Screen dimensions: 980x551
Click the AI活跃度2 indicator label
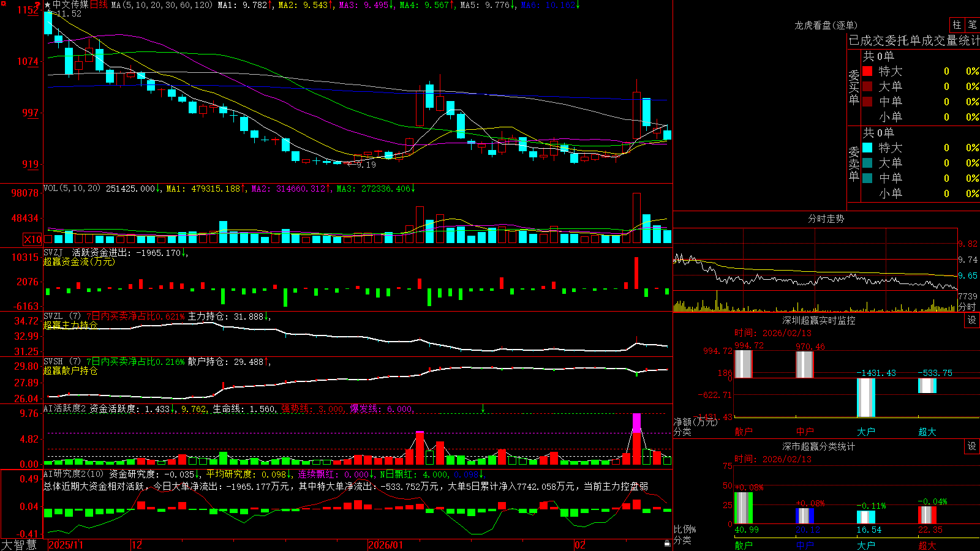(65, 408)
